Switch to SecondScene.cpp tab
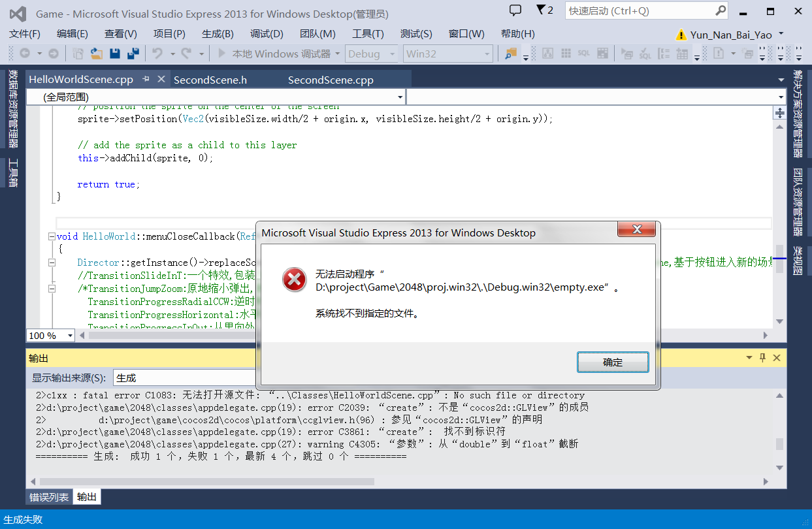Image resolution: width=812 pixels, height=529 pixels. [x=331, y=80]
